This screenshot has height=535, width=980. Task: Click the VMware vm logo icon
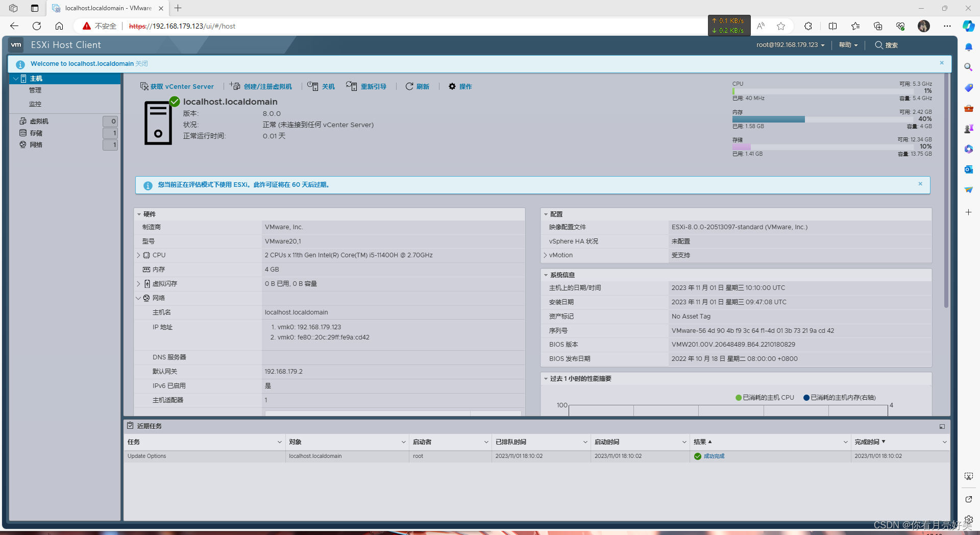coord(16,45)
